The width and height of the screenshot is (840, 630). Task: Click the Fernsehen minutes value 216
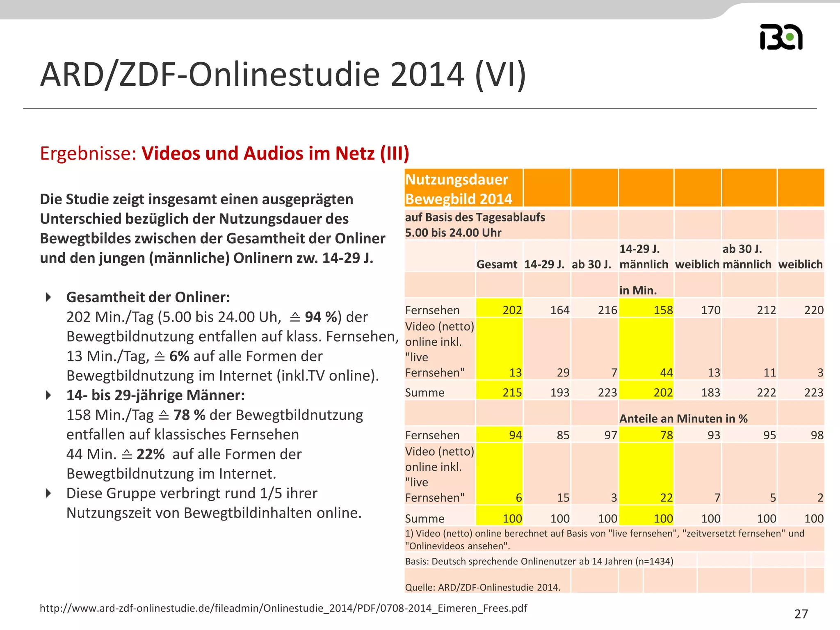607,310
